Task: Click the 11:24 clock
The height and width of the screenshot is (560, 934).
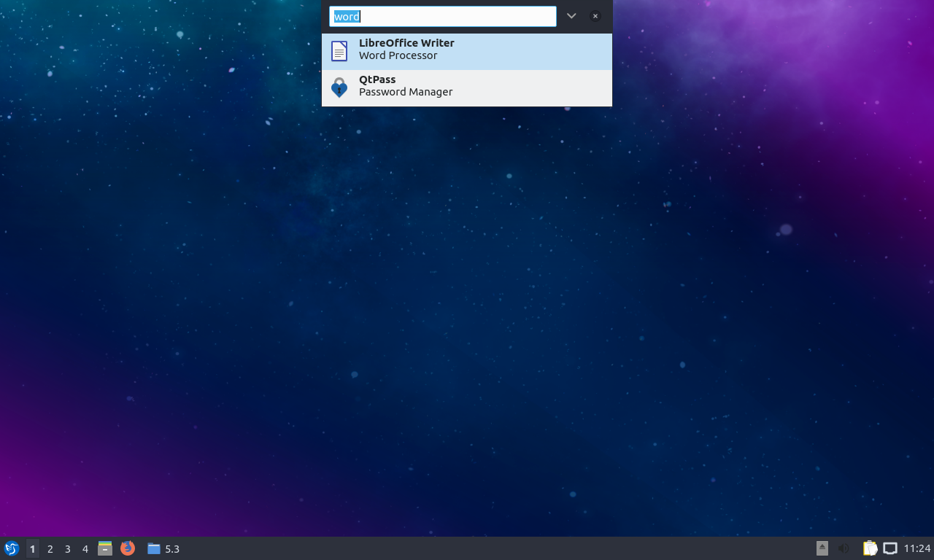Action: click(x=917, y=548)
